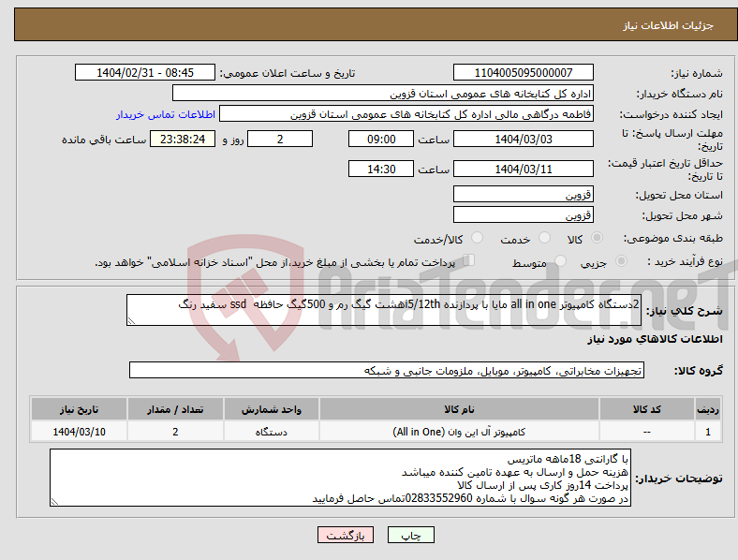
Task: Click the جزئیات اطلاعات نیاز page header
Action: pyautogui.click(x=669, y=25)
